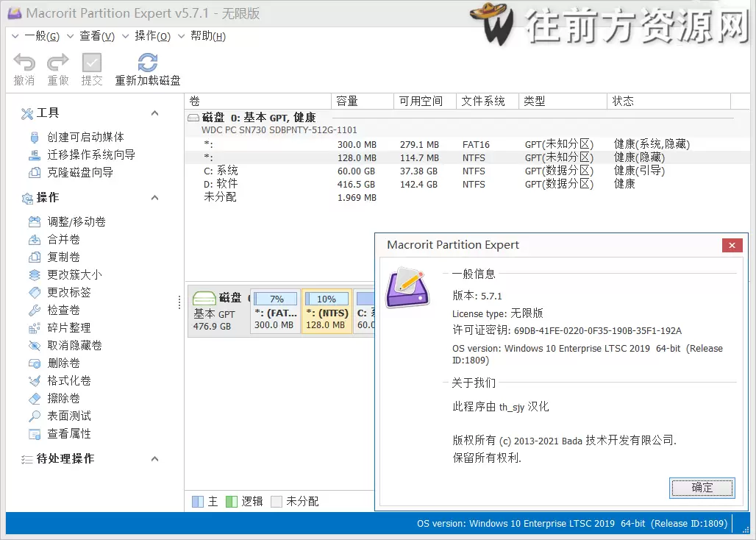Close the Macrorit Partition Expert About dialog
The width and height of the screenshot is (756, 540).
[x=732, y=246]
